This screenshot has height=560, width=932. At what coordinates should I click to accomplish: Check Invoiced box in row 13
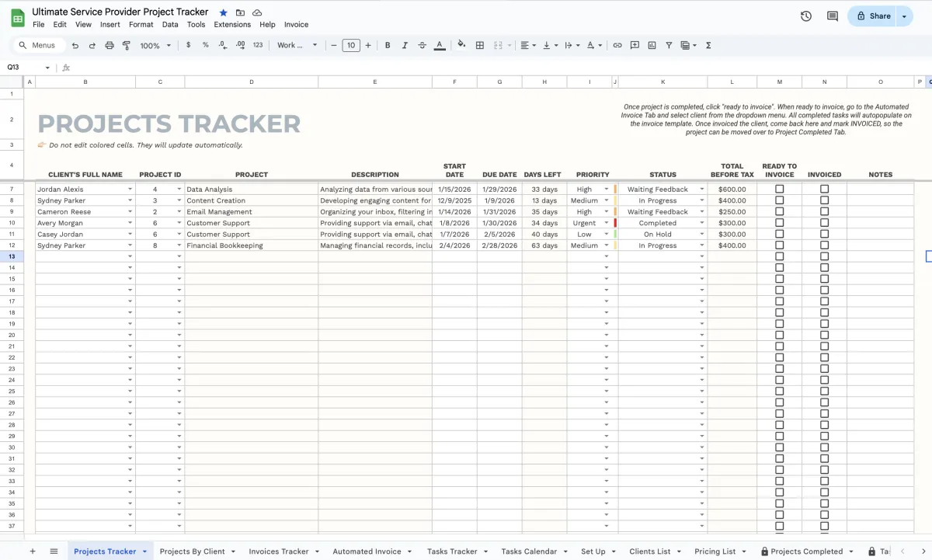[825, 256]
